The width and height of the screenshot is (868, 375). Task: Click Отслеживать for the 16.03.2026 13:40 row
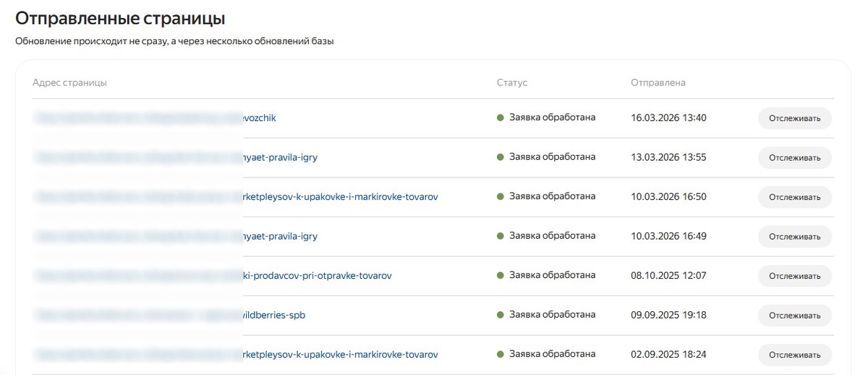(x=795, y=118)
